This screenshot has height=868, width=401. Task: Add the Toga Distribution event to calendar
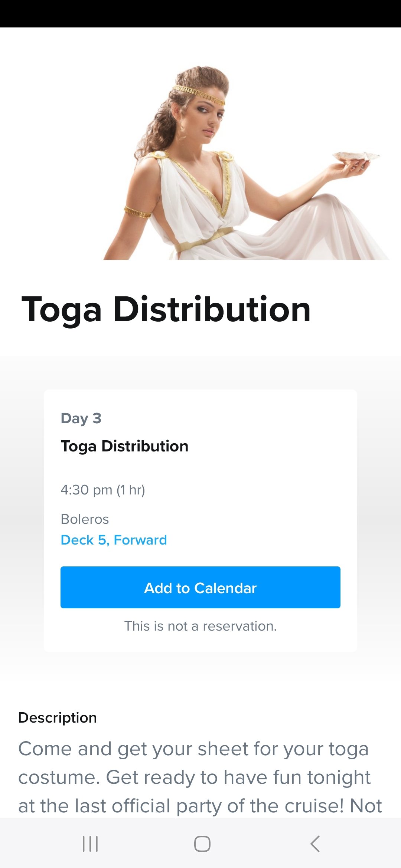[200, 588]
